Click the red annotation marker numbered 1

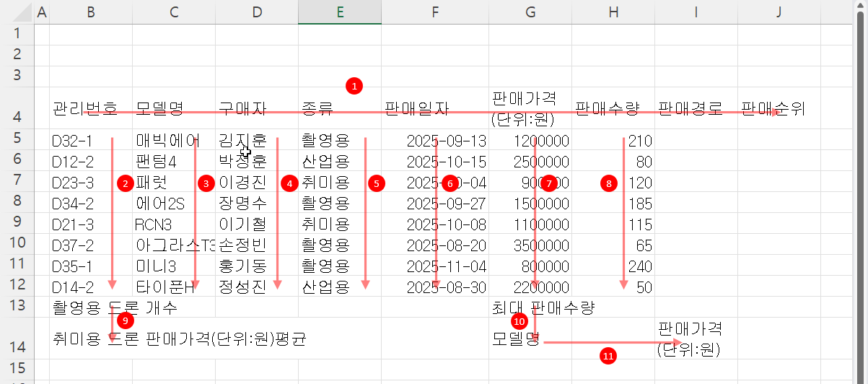[x=354, y=86]
